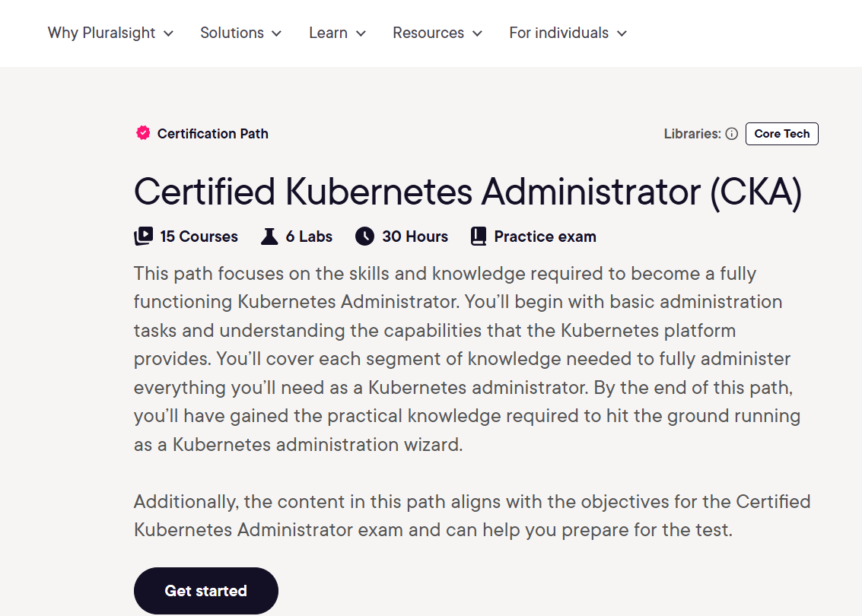Open the For individuals menu
Image resolution: width=862 pixels, height=616 pixels.
[568, 33]
